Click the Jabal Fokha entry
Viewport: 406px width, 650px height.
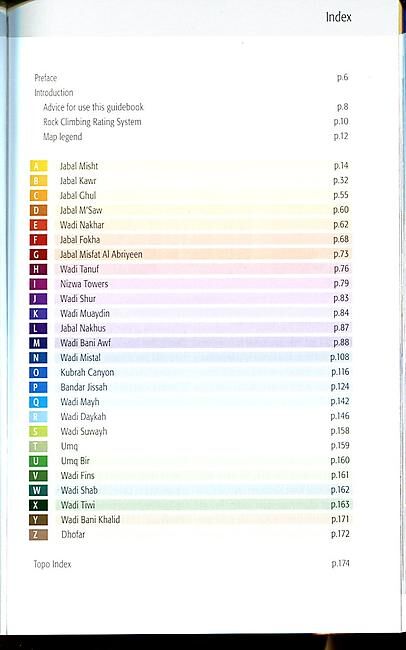80,240
